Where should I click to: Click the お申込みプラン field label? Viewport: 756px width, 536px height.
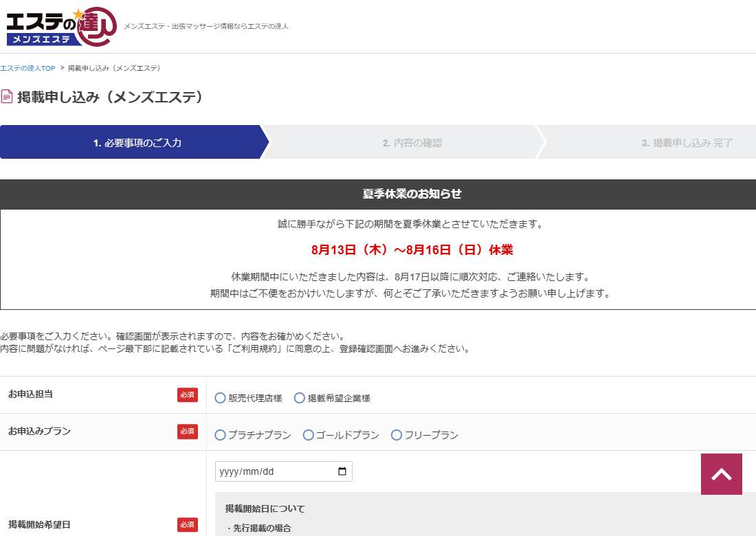(x=40, y=431)
